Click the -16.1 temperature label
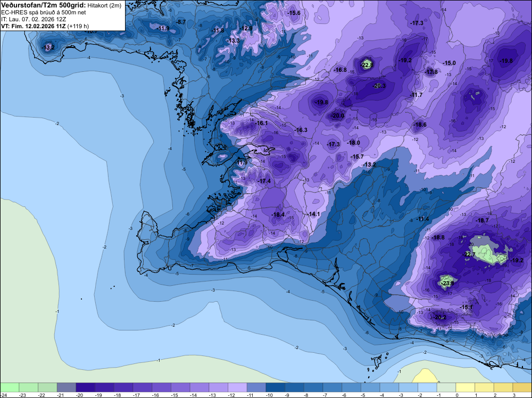 tap(262, 123)
